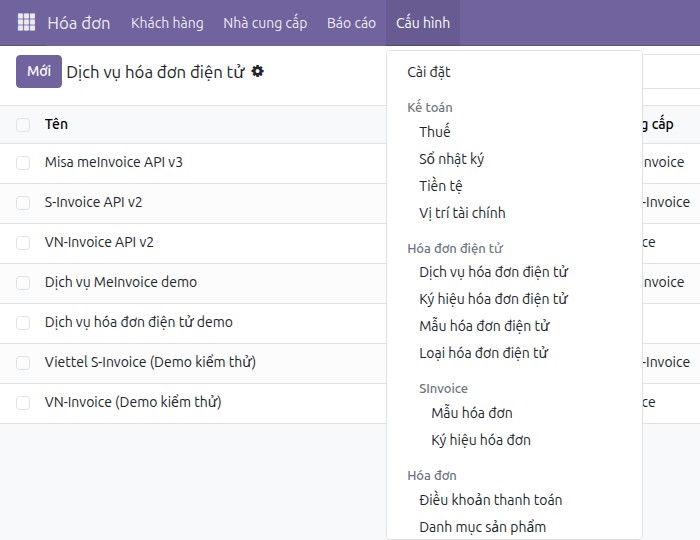This screenshot has height=540, width=700.
Task: Open Điều khoản thanh toán menu entry
Action: pos(491,500)
